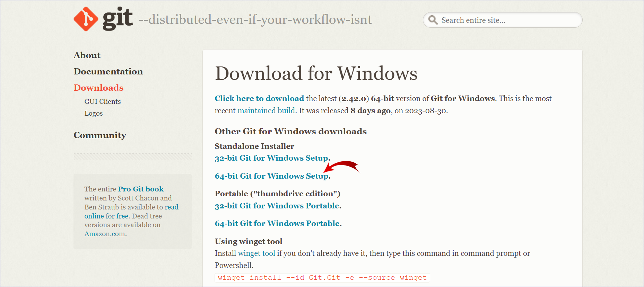Click the winget install command text
The height and width of the screenshot is (287, 644).
click(322, 278)
